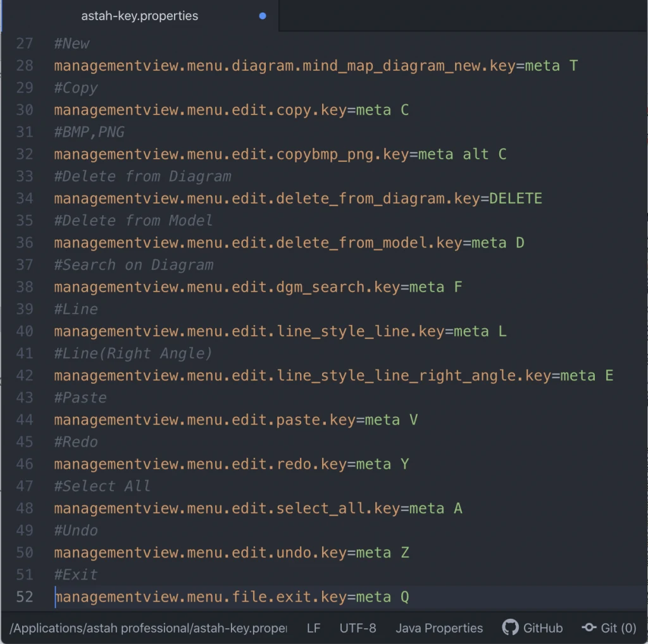Click the file.exit.key=meta Q line

click(232, 597)
